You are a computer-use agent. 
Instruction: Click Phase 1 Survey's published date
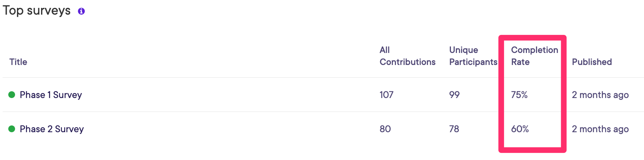600,95
